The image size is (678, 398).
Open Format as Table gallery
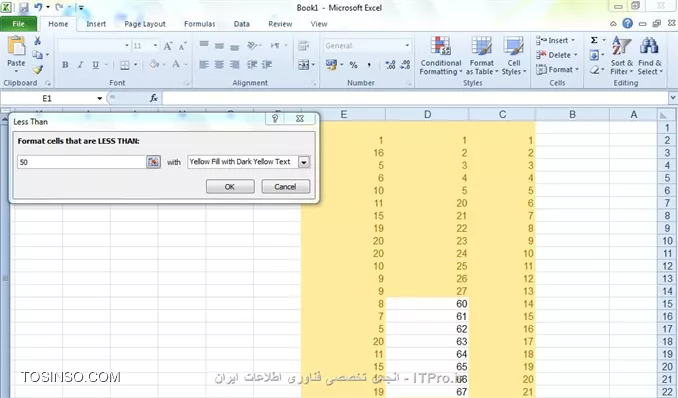click(x=482, y=56)
